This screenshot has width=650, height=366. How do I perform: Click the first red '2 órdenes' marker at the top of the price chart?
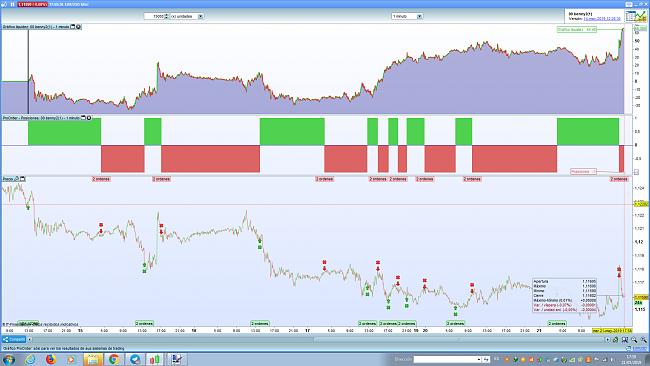101,179
